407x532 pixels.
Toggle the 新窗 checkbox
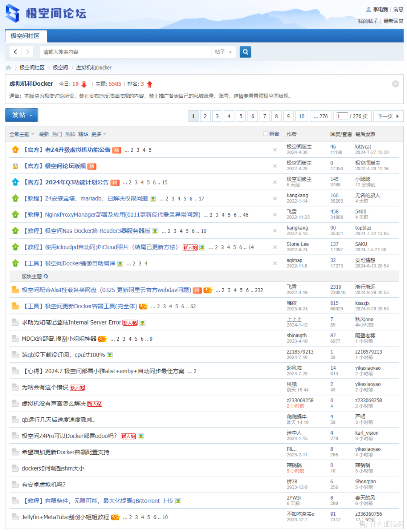coord(265,134)
